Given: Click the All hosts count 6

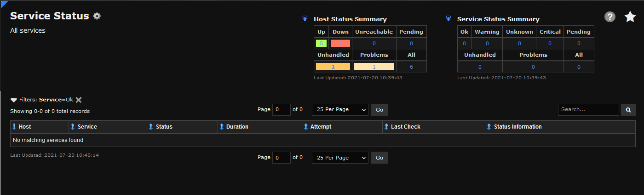Looking at the screenshot, I should 411,67.
